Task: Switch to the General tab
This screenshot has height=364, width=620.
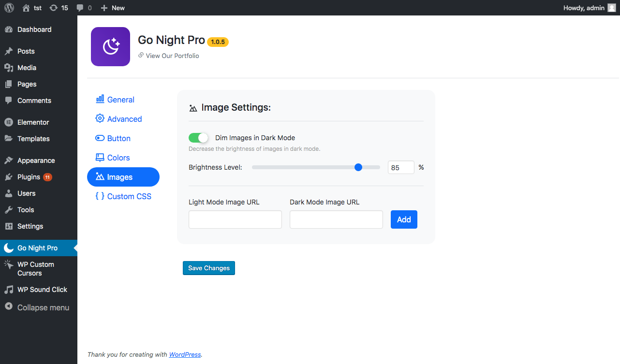Action: click(x=120, y=100)
